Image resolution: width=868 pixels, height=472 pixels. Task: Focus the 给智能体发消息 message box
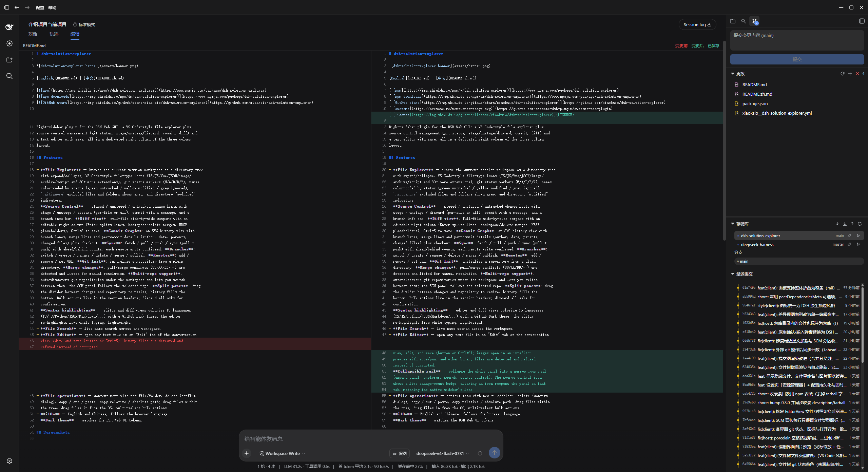[371, 439]
